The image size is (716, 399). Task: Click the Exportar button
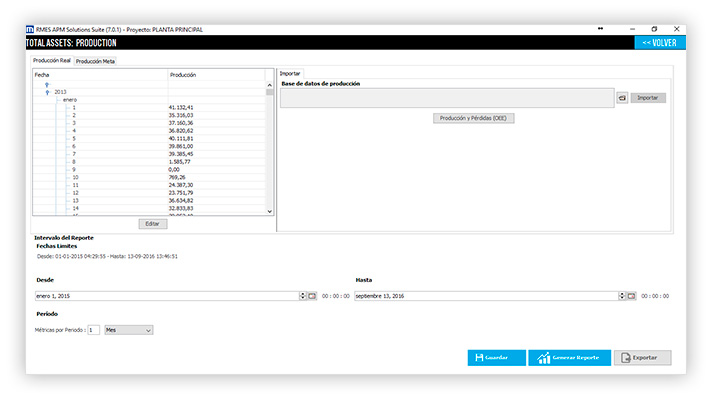(x=642, y=358)
